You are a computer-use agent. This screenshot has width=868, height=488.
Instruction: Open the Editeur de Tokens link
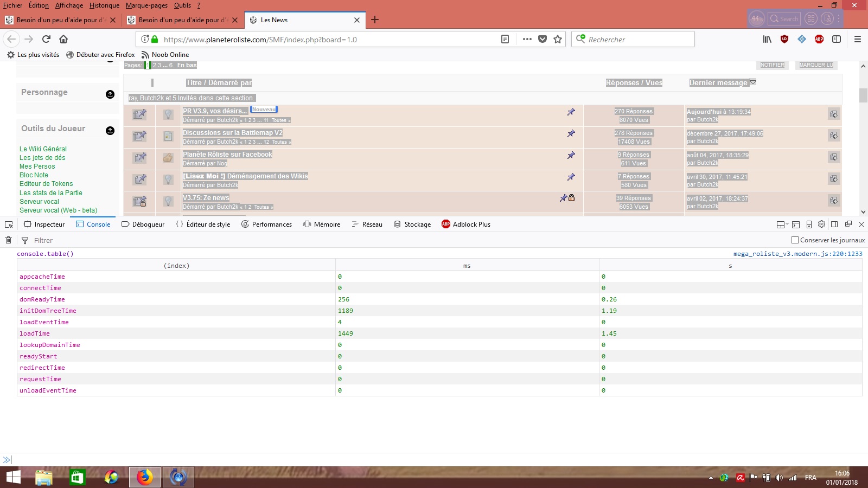coord(46,184)
